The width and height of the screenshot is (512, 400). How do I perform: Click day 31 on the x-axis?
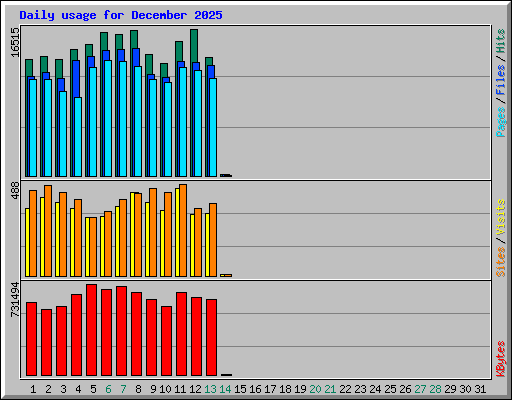(480, 389)
